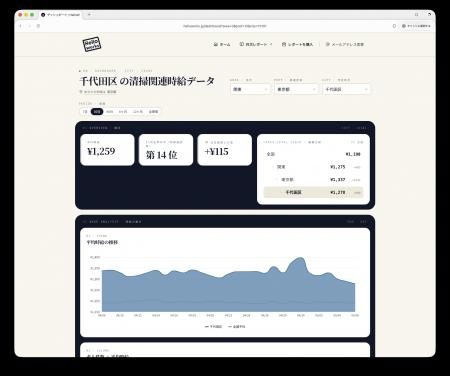Click the browser forward arrow
Viewport: 450px width, 376px height.
29,26
